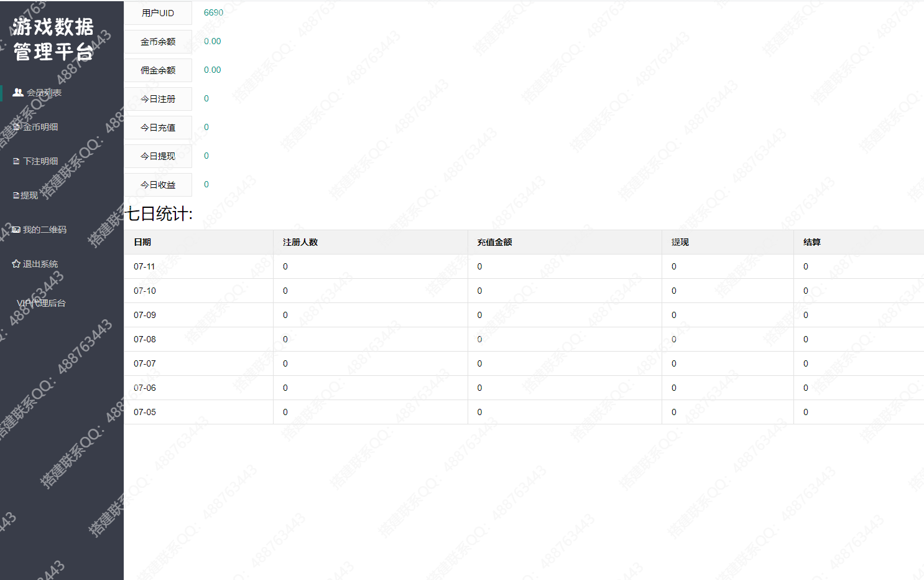Viewport: 924px width, 580px height.
Task: Select the 07-11 date cell in the table
Action: [x=144, y=266]
